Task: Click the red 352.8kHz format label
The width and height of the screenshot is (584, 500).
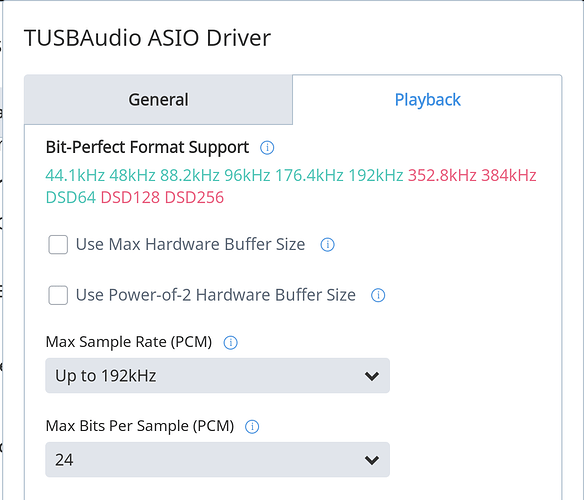Action: click(x=442, y=175)
